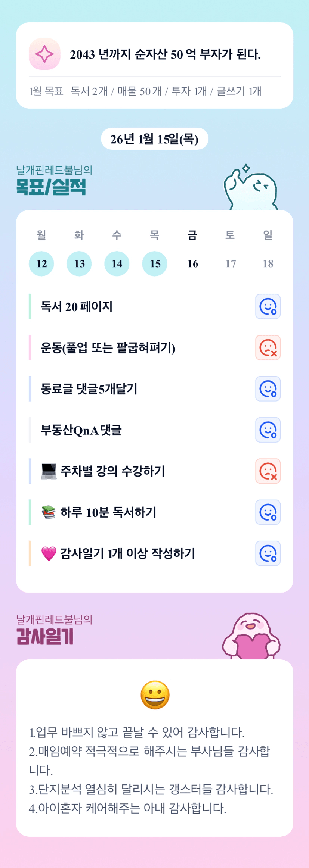The width and height of the screenshot is (309, 868).
Task: Toggle status face for 하루 10분 독서하기
Action: tap(268, 512)
